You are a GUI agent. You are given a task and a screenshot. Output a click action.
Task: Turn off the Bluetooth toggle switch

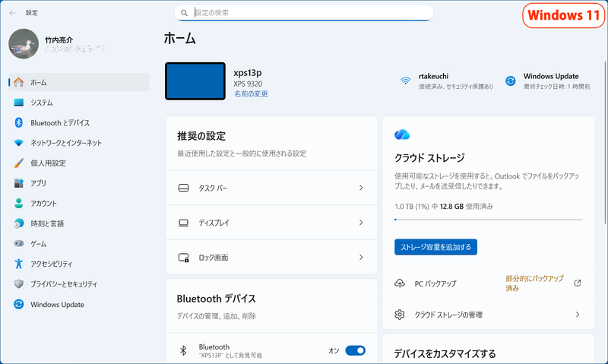click(355, 350)
